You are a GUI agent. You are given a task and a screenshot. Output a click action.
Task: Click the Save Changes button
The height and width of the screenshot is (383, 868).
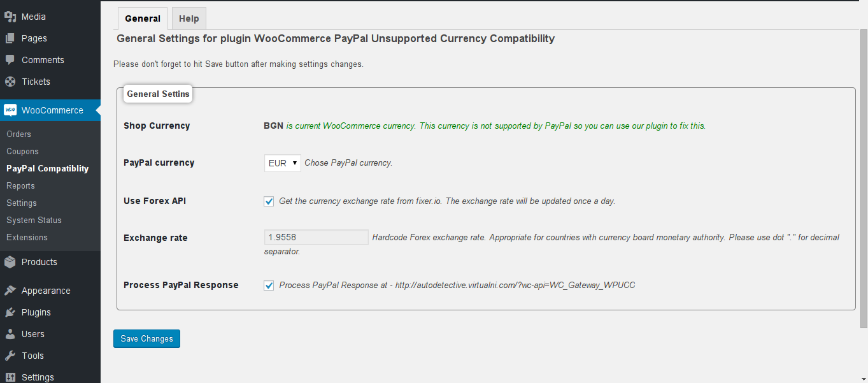pyautogui.click(x=146, y=338)
